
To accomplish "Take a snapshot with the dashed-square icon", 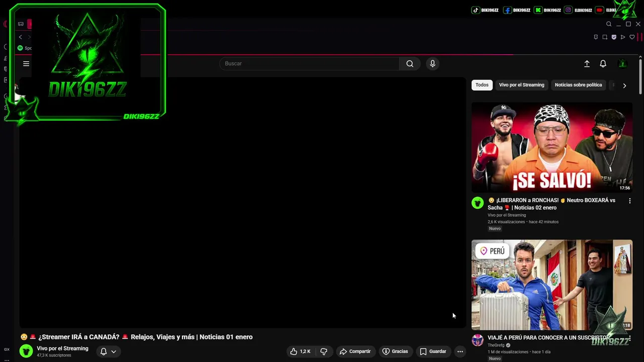I will (605, 37).
